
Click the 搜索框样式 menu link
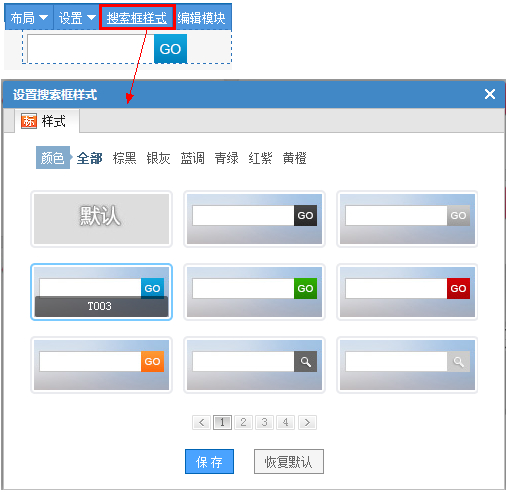click(137, 18)
